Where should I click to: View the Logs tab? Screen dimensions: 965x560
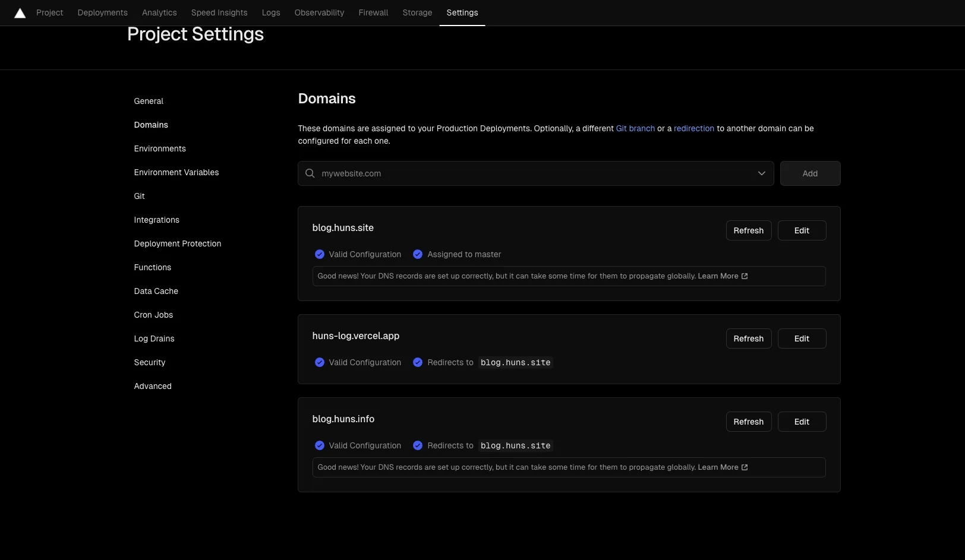tap(271, 12)
